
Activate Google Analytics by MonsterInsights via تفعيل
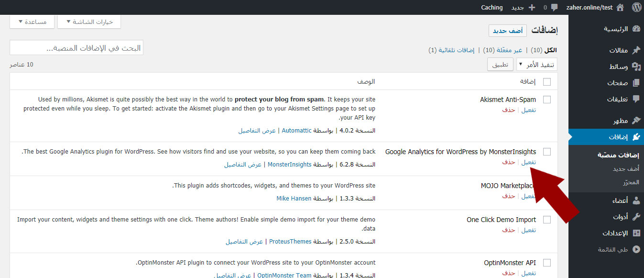(528, 162)
